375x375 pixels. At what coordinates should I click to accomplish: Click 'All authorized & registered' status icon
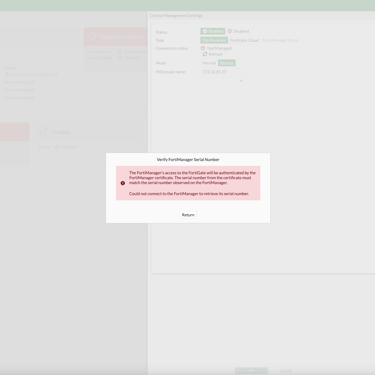click(7, 75)
